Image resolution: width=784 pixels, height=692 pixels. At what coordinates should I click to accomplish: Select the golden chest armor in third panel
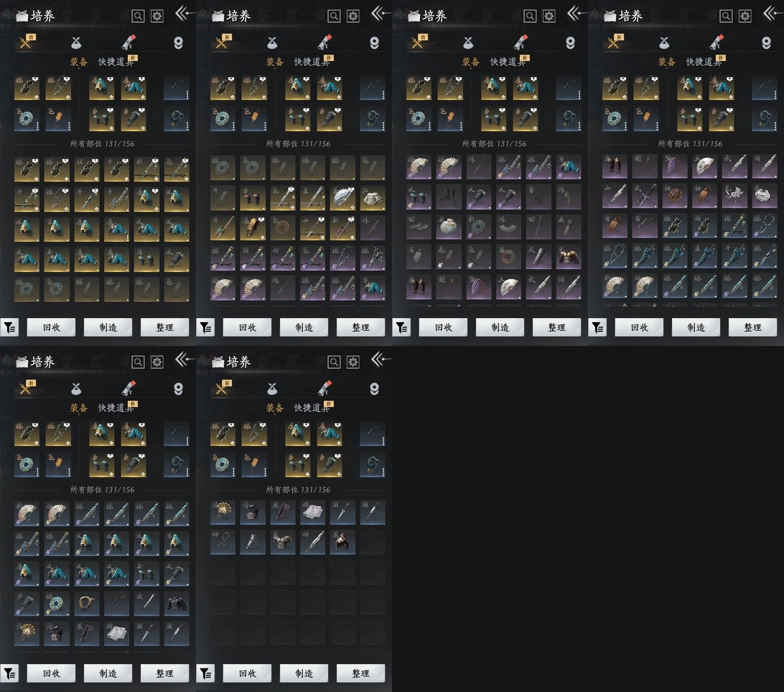pyautogui.click(x=568, y=257)
